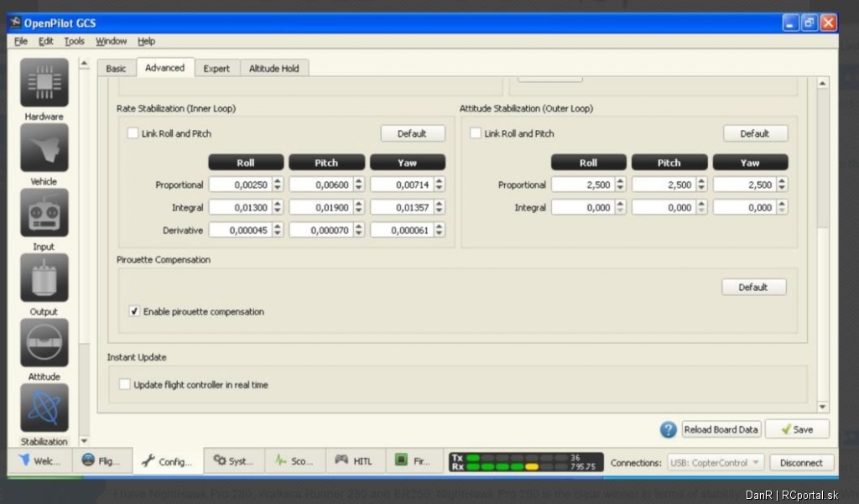Reset Attitude Stabilization values with Default button
The width and height of the screenshot is (859, 504).
point(756,133)
